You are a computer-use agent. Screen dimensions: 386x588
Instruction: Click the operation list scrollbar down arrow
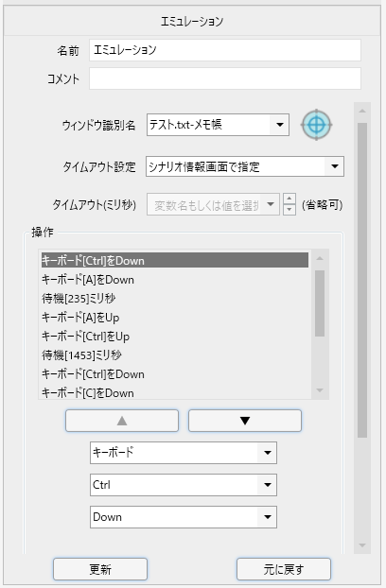point(320,390)
